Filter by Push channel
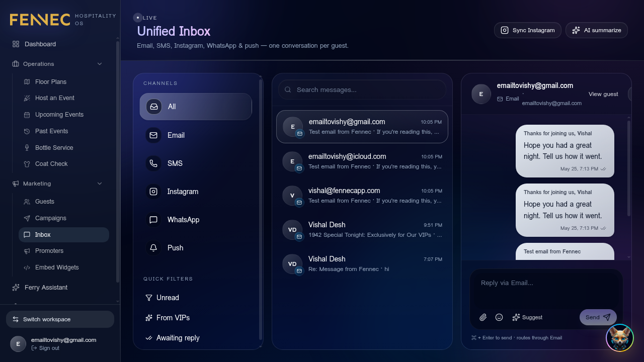 point(196,248)
